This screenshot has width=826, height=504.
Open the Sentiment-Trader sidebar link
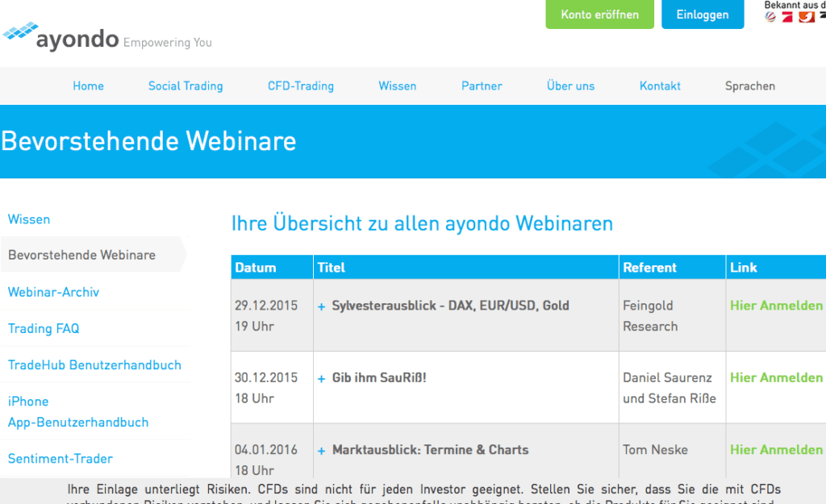point(60,459)
